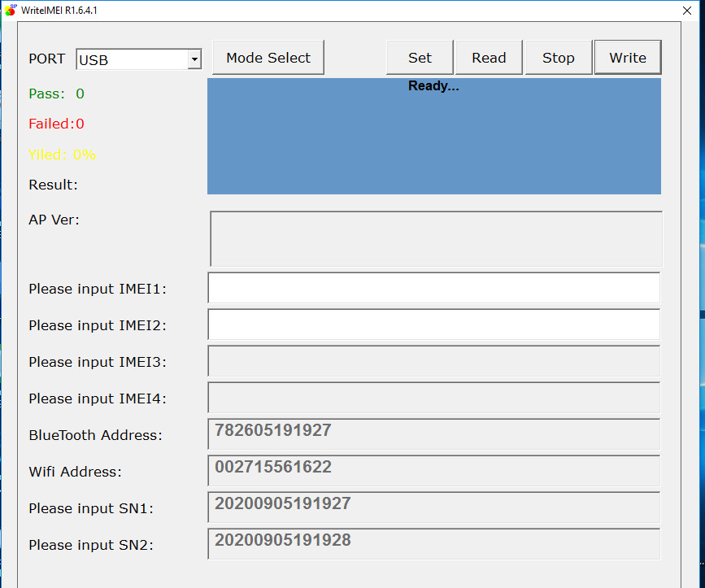Screen dimensions: 705x588
Task: Click the SN2 serial number field
Action: point(433,543)
